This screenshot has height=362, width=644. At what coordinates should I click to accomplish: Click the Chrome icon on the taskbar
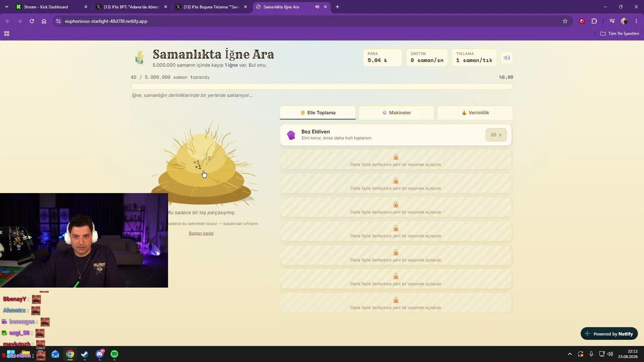point(70,354)
